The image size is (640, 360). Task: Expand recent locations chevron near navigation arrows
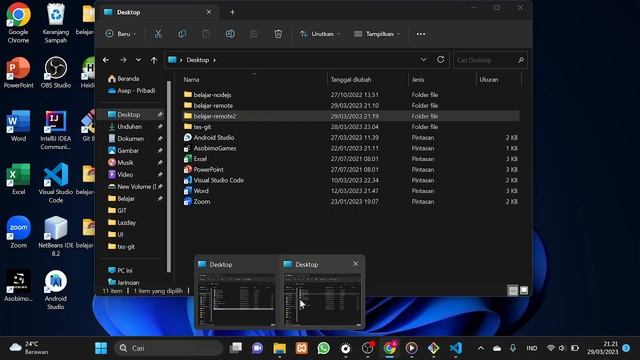138,60
